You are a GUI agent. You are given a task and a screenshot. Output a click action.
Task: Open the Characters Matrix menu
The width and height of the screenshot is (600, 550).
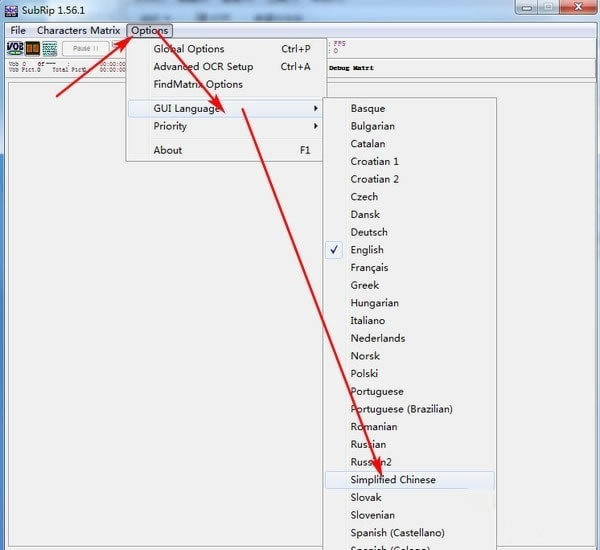click(x=77, y=30)
